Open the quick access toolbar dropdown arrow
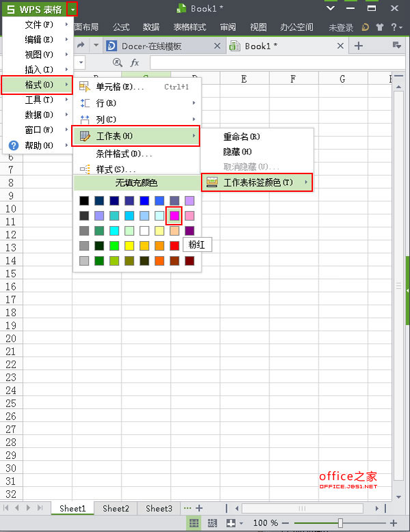The height and width of the screenshot is (532, 410). [x=96, y=45]
